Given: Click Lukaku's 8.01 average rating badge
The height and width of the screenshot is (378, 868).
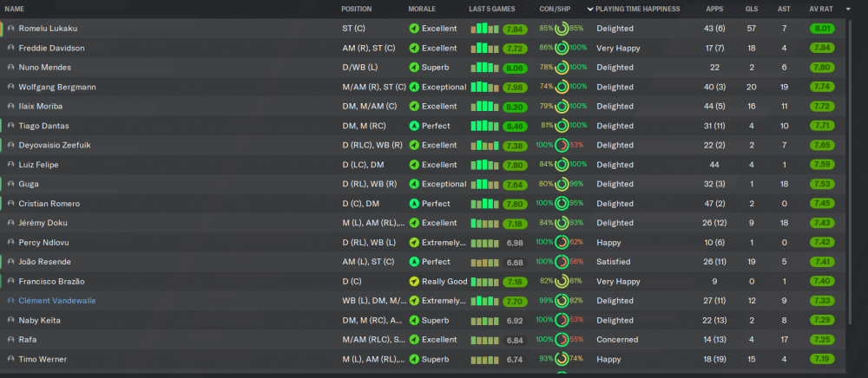Looking at the screenshot, I should click(822, 29).
